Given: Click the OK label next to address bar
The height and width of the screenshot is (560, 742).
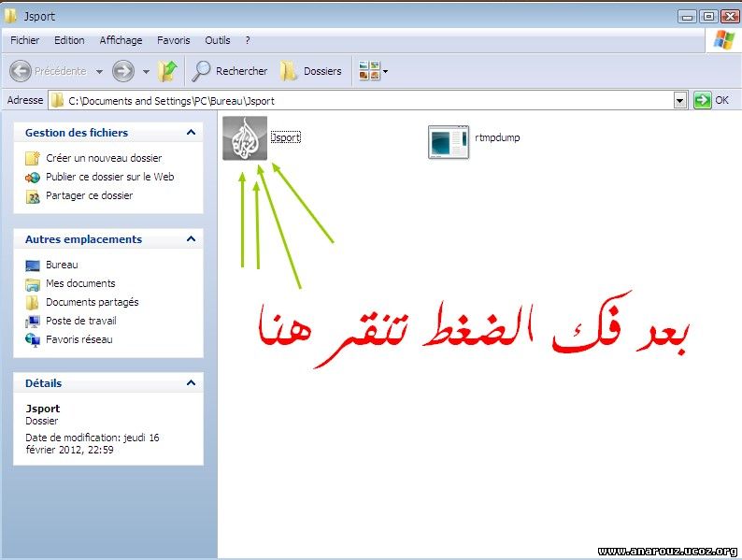Looking at the screenshot, I should (721, 100).
